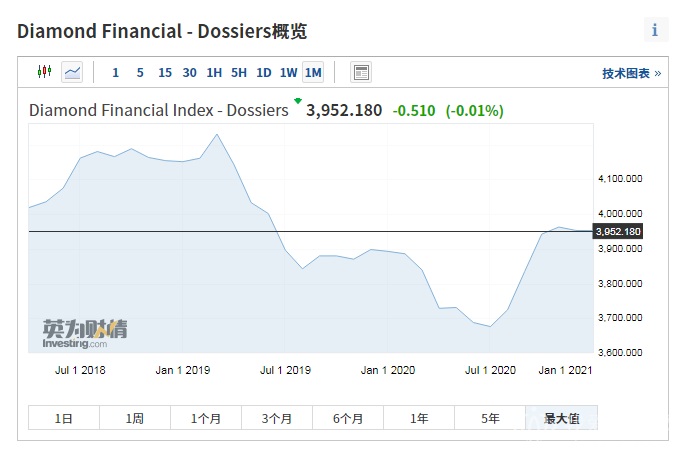This screenshot has height=456, width=685.
Task: Switch interval to 1W
Action: coord(288,72)
